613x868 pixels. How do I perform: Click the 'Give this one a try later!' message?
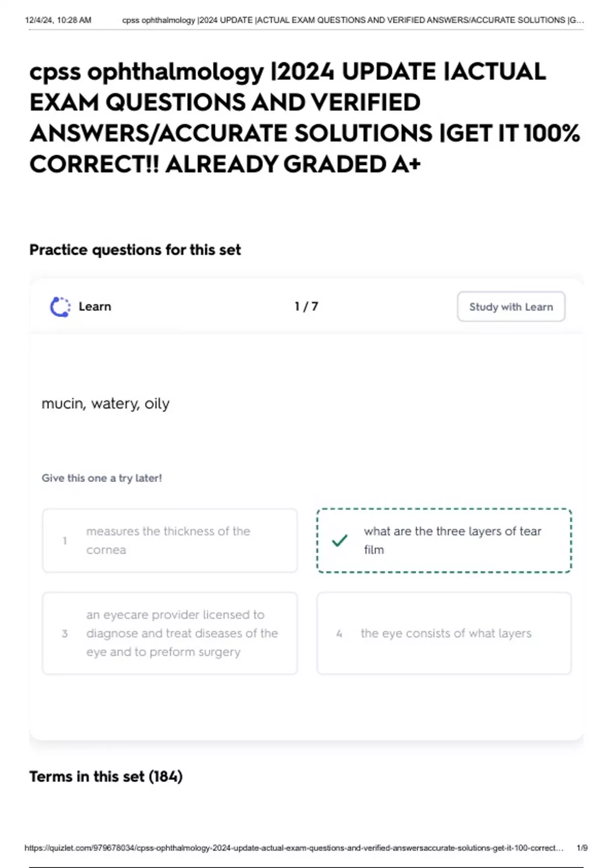(102, 478)
